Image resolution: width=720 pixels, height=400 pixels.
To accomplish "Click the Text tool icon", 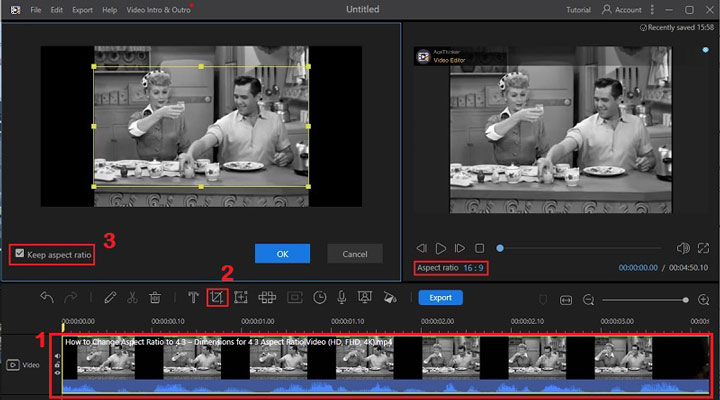I will click(x=193, y=297).
